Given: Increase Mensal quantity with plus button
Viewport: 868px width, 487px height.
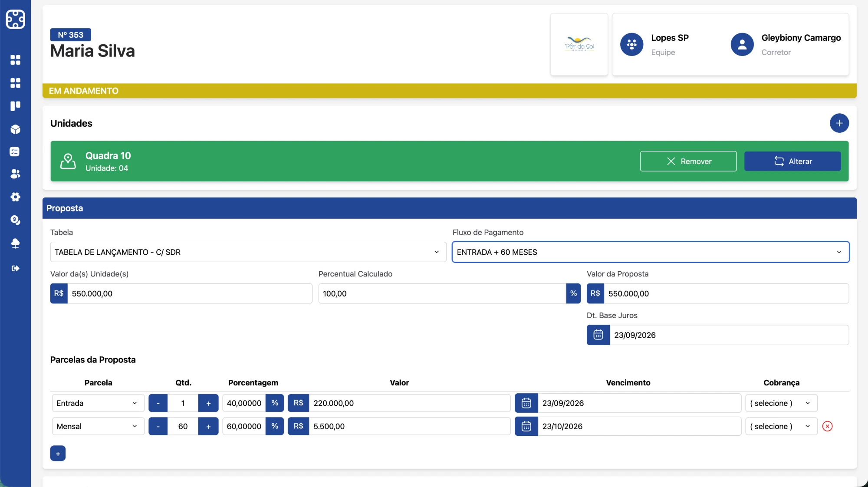Looking at the screenshot, I should [208, 427].
